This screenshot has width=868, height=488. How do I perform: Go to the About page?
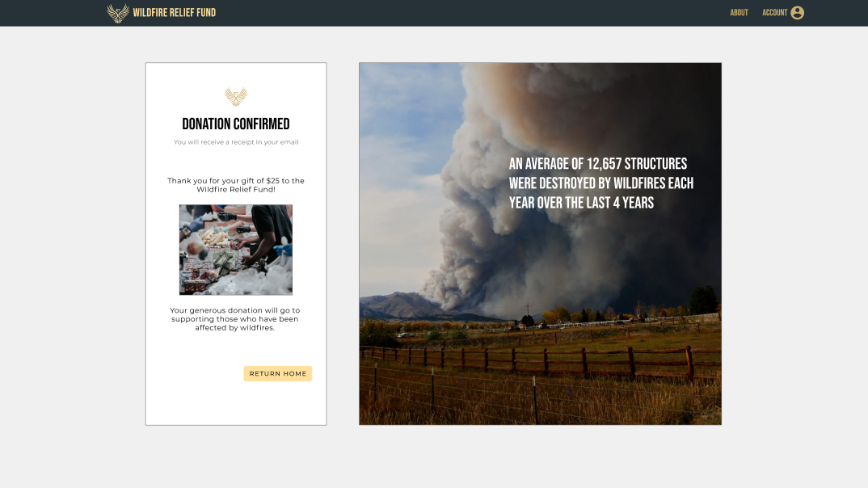point(739,13)
